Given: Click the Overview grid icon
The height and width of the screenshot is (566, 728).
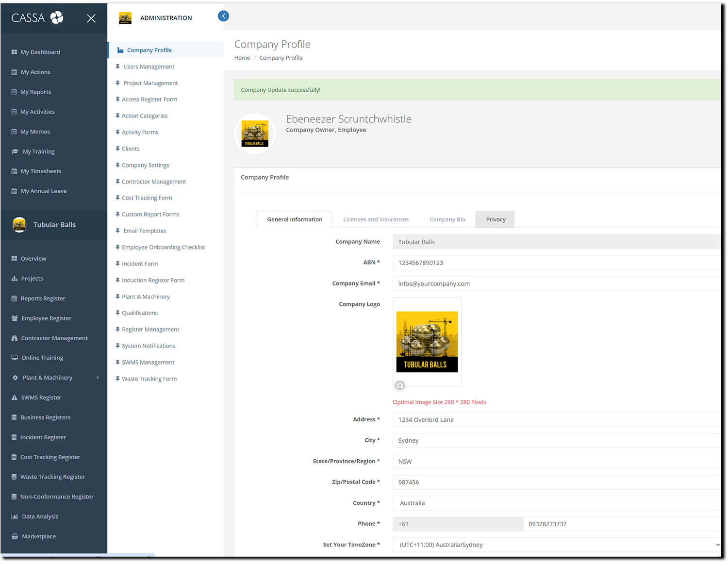Looking at the screenshot, I should 14,259.
